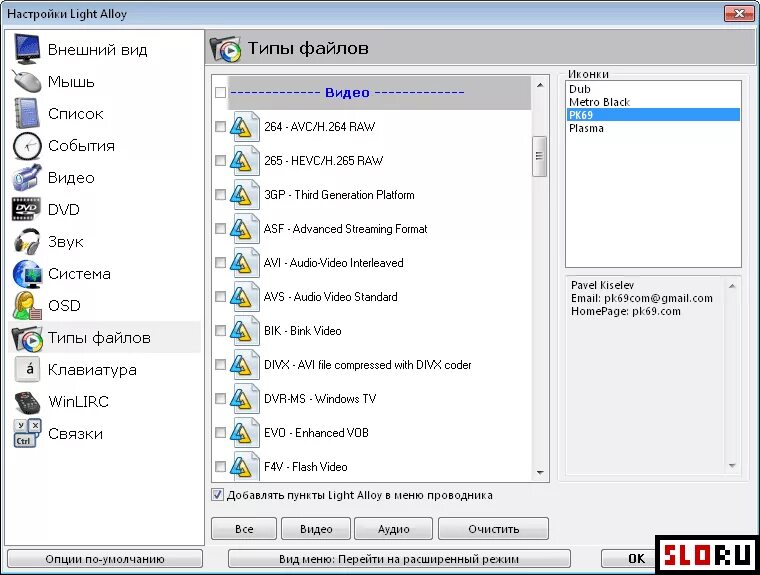Viewport: 760px width, 575px height.
Task: Select Metro Black icon set
Action: click(653, 102)
